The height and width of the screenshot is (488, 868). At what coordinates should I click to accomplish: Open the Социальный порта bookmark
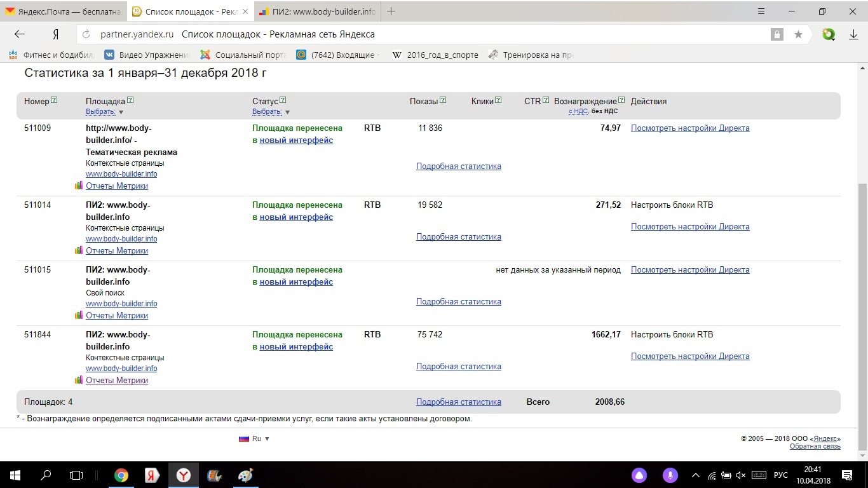(243, 55)
